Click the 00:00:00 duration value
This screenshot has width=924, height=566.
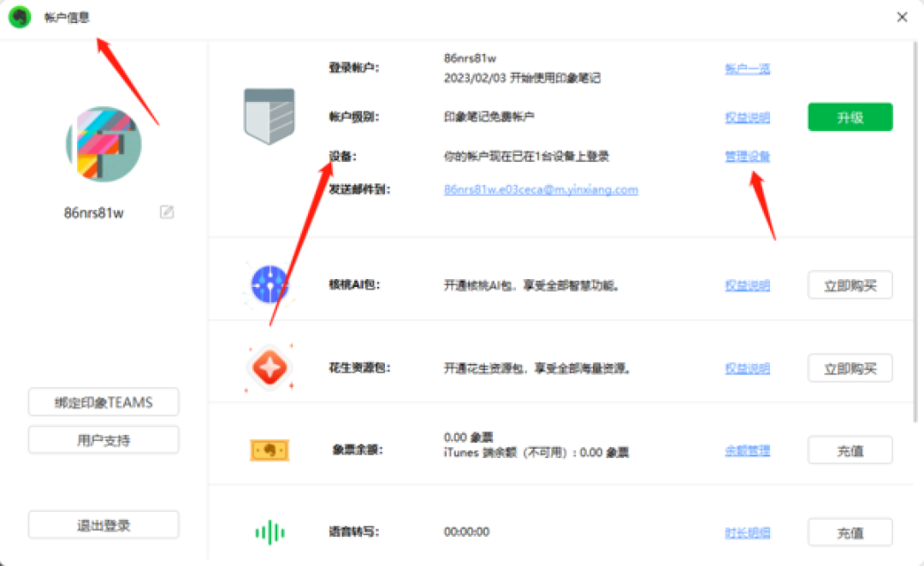[x=466, y=532]
